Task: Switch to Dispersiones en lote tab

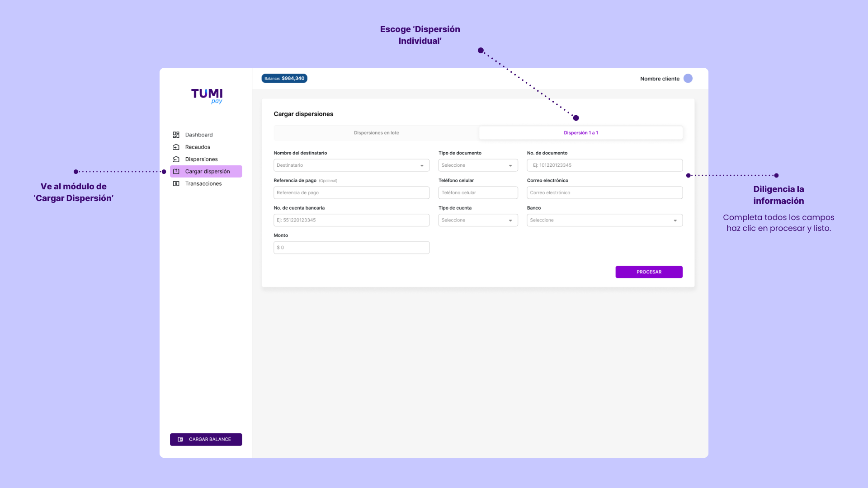Action: click(376, 133)
